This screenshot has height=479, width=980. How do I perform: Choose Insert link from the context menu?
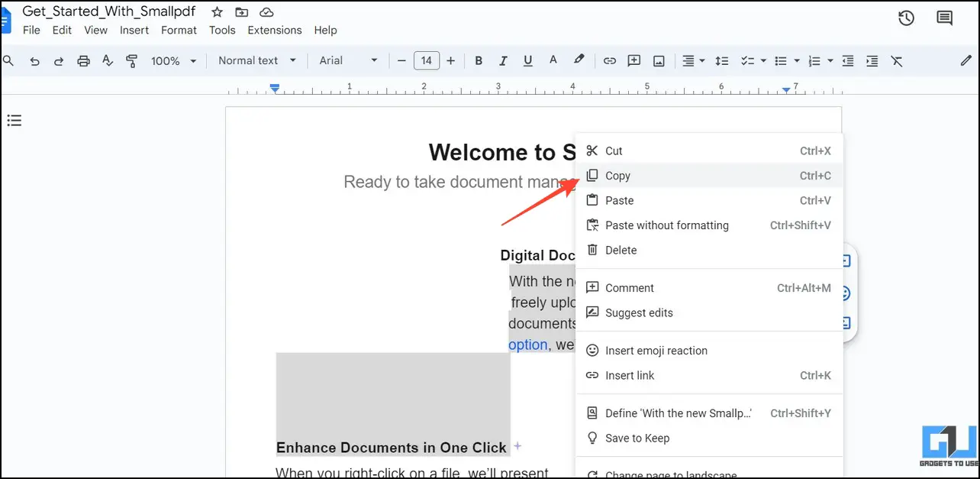click(709, 376)
